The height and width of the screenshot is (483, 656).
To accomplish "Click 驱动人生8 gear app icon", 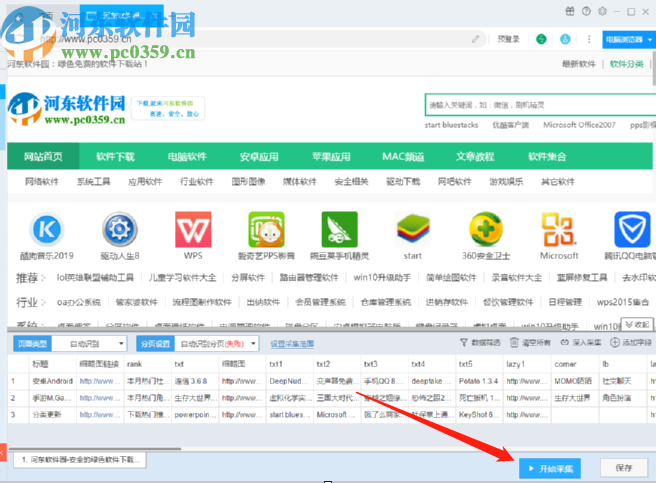I will click(120, 229).
